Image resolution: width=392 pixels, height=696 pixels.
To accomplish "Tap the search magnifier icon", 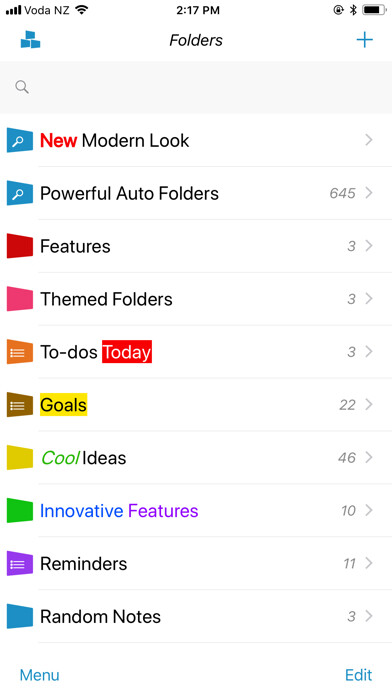I will click(x=22, y=87).
